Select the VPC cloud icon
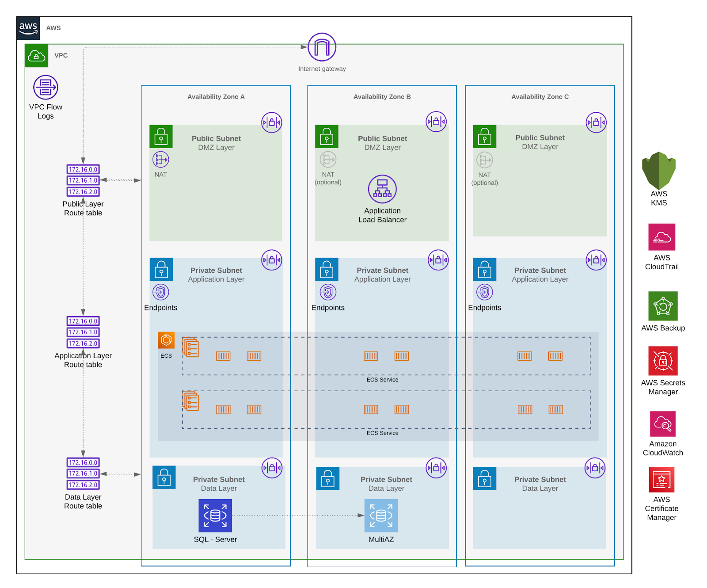This screenshot has width=707, height=588. 37,56
